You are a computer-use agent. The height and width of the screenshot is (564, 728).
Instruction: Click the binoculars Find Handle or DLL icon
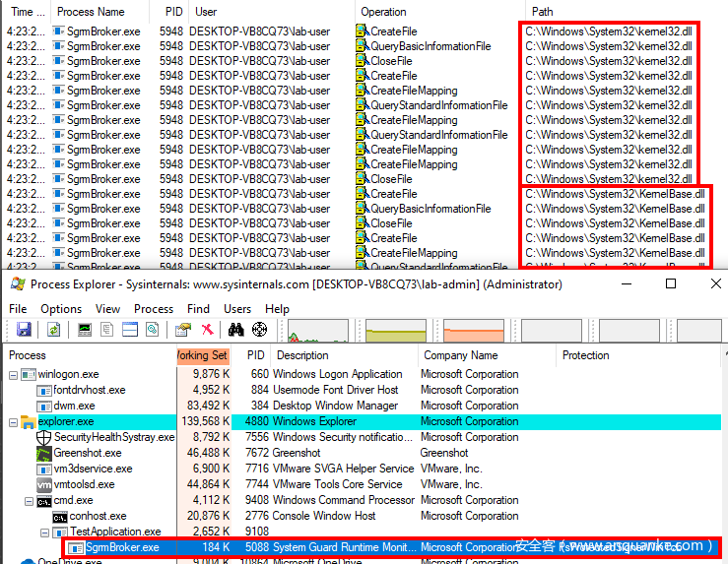tap(235, 330)
